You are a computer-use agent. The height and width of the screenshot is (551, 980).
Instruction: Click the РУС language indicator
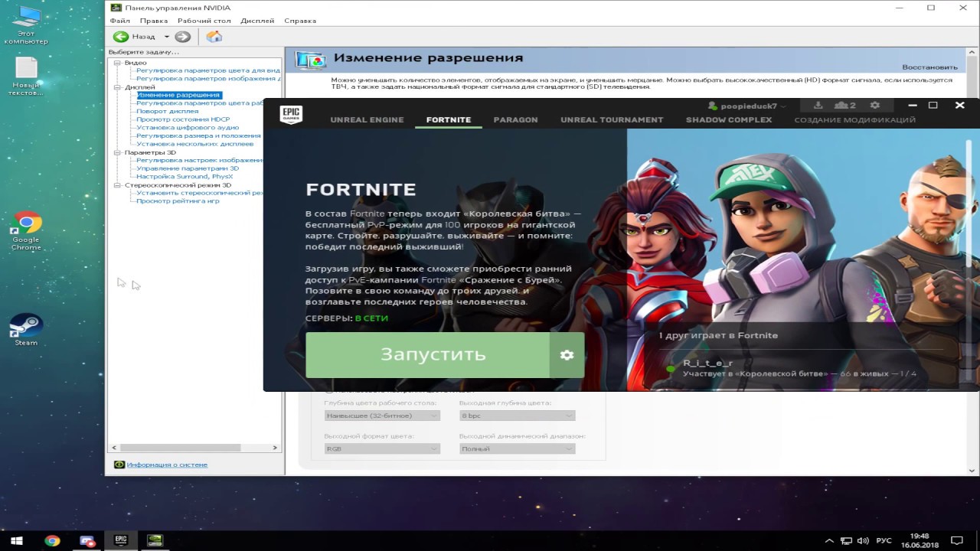point(884,540)
